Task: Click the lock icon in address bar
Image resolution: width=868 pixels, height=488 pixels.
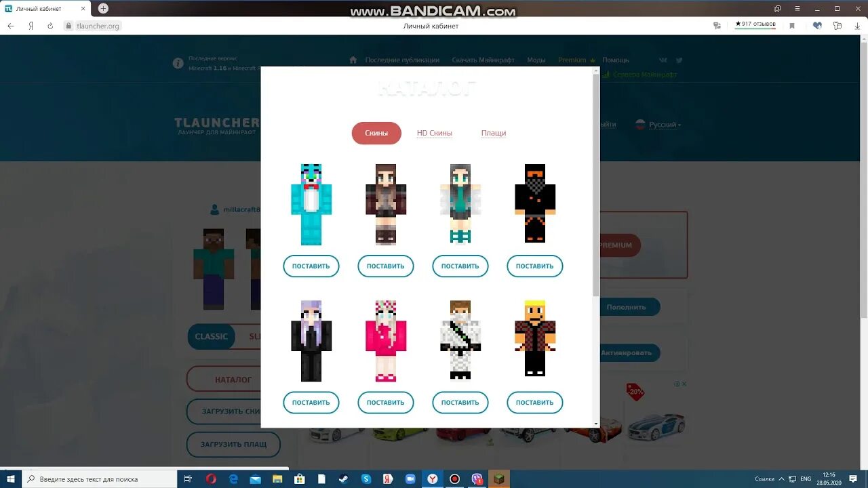Action: coord(68,26)
